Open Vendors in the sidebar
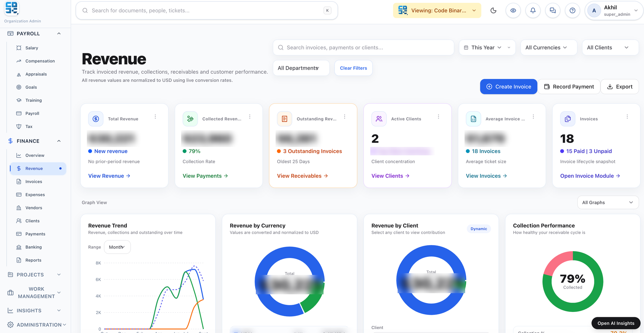The image size is (644, 333). (38, 208)
